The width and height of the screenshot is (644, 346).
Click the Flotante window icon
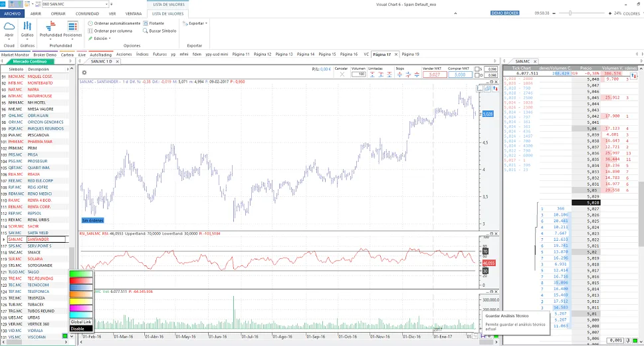point(144,23)
